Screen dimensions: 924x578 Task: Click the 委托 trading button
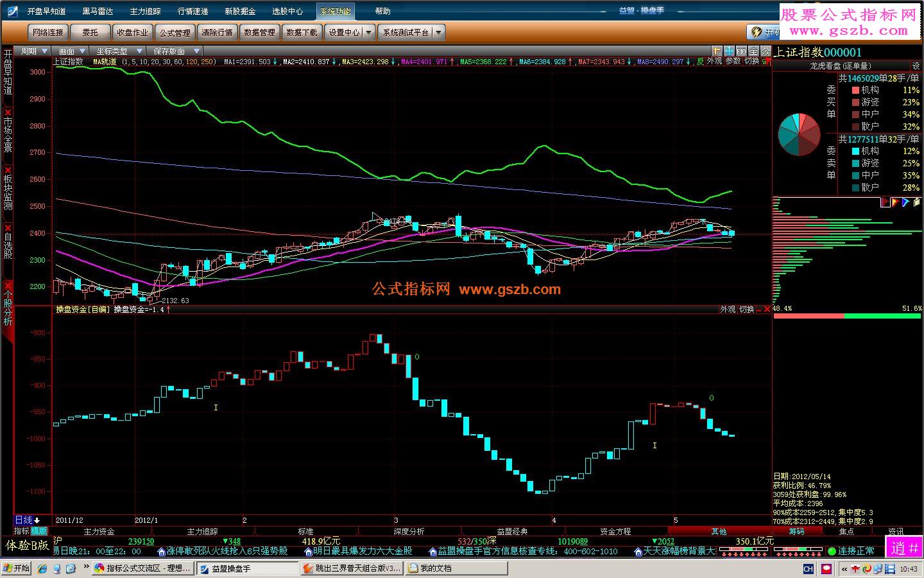pos(90,32)
